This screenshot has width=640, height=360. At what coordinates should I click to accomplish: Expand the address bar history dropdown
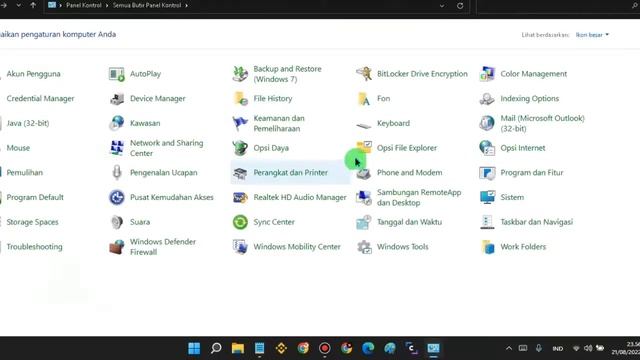tap(442, 6)
